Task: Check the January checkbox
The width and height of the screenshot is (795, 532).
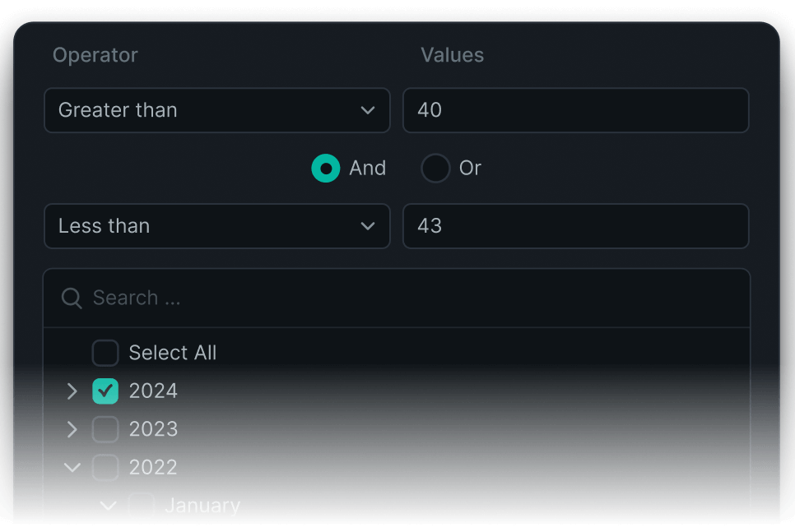Action: 142,505
